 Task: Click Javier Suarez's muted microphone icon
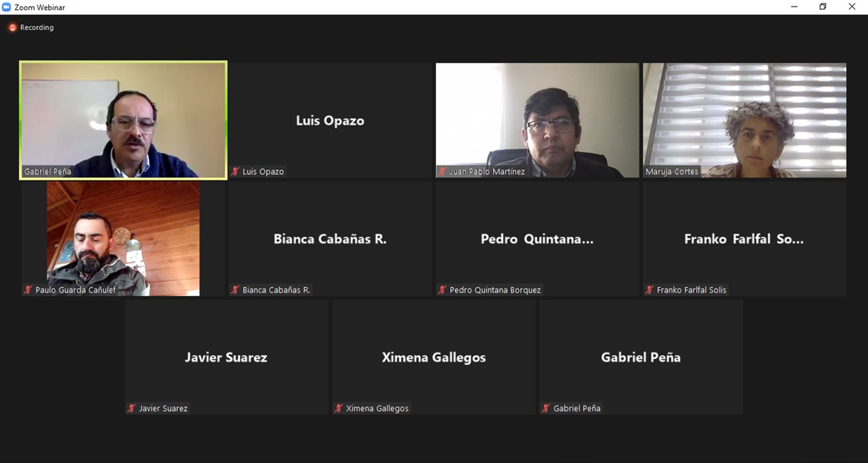coord(131,409)
